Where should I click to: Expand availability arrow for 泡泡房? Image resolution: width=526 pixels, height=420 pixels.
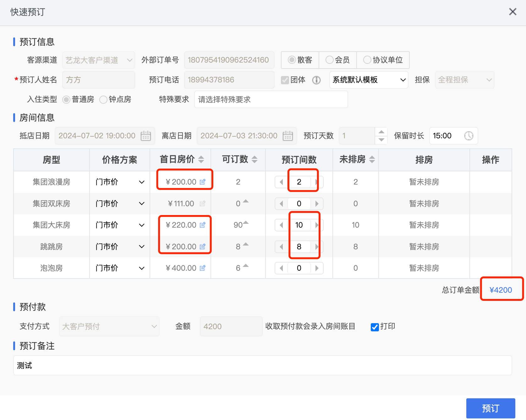(x=246, y=266)
